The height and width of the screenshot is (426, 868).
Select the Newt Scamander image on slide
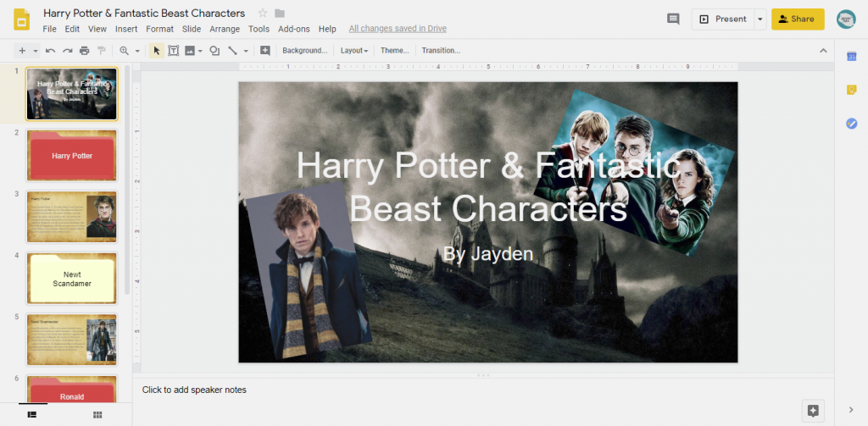pos(309,271)
